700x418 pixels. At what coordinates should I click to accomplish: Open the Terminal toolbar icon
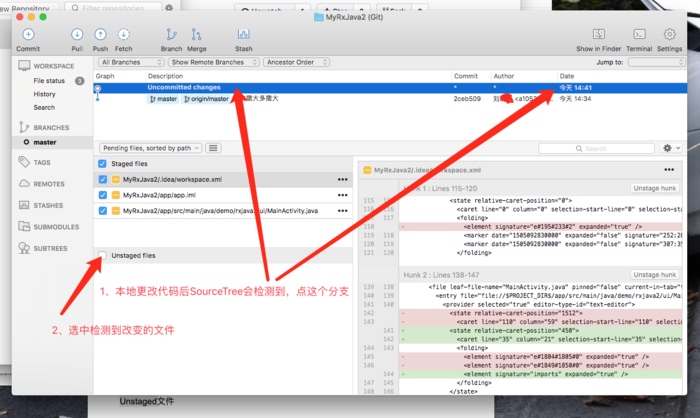pos(639,34)
